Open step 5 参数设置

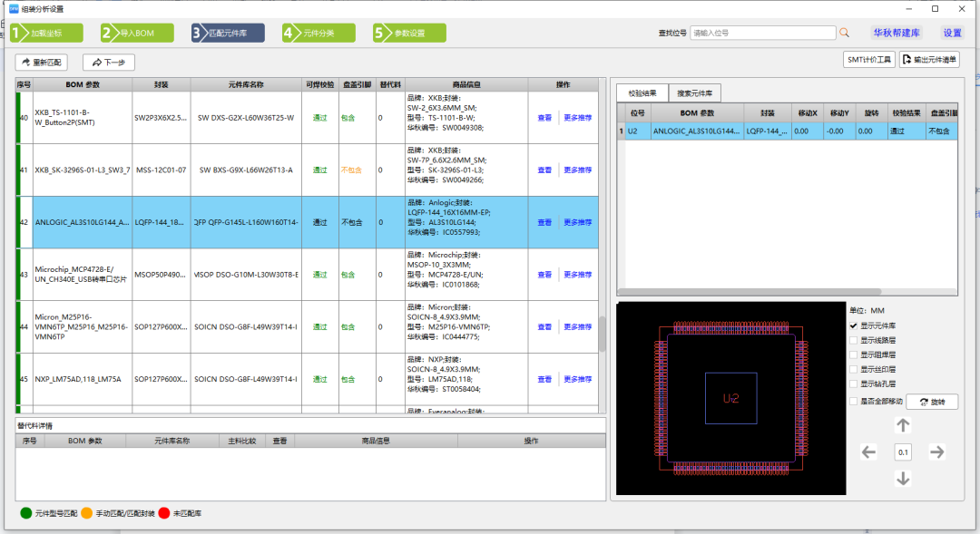tap(409, 34)
